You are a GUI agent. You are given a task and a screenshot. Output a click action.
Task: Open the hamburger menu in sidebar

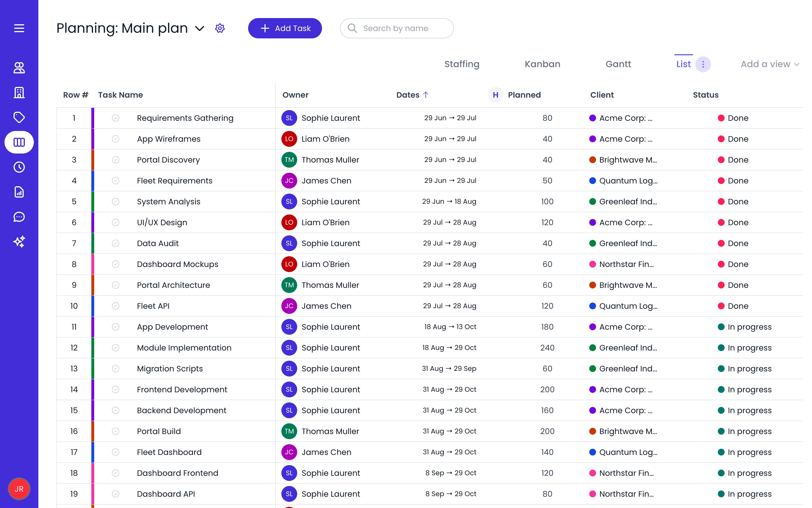click(19, 28)
